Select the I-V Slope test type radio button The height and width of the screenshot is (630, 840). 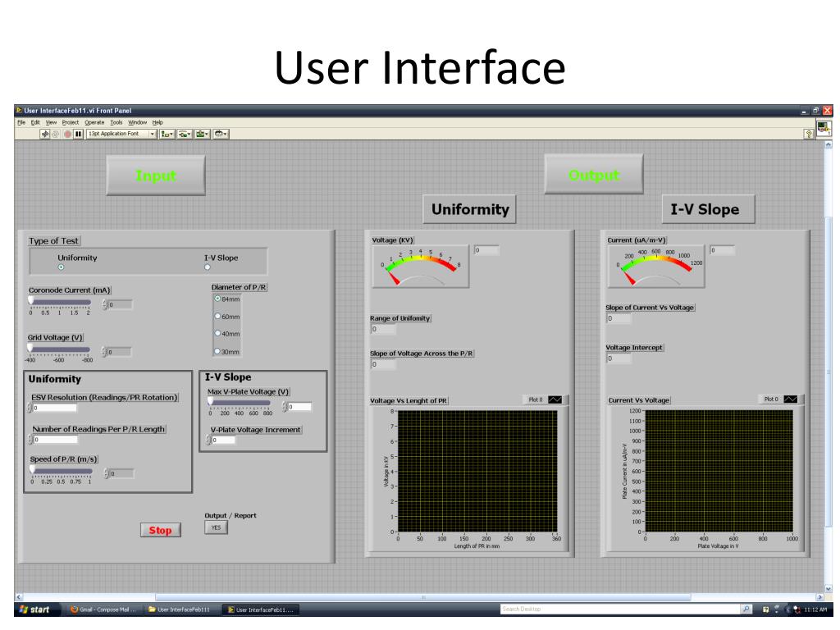208,267
